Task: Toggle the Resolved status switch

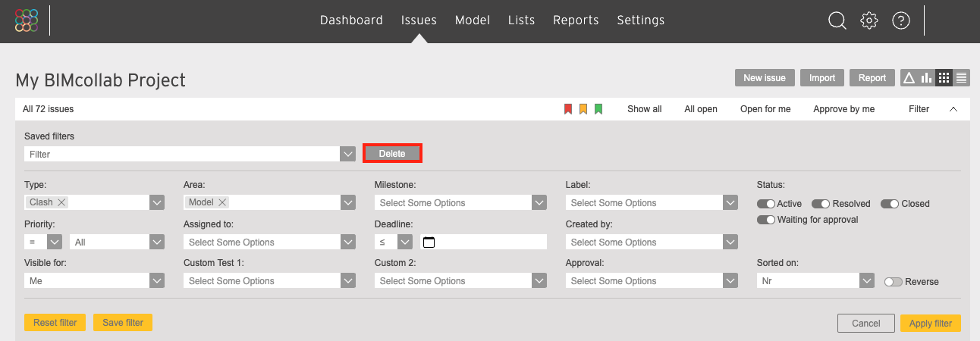Action: (821, 204)
